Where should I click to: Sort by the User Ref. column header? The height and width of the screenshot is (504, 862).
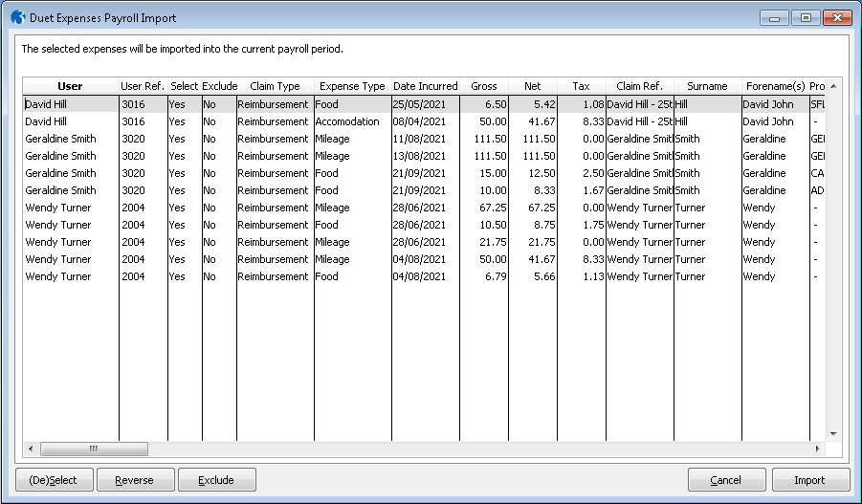pyautogui.click(x=143, y=86)
